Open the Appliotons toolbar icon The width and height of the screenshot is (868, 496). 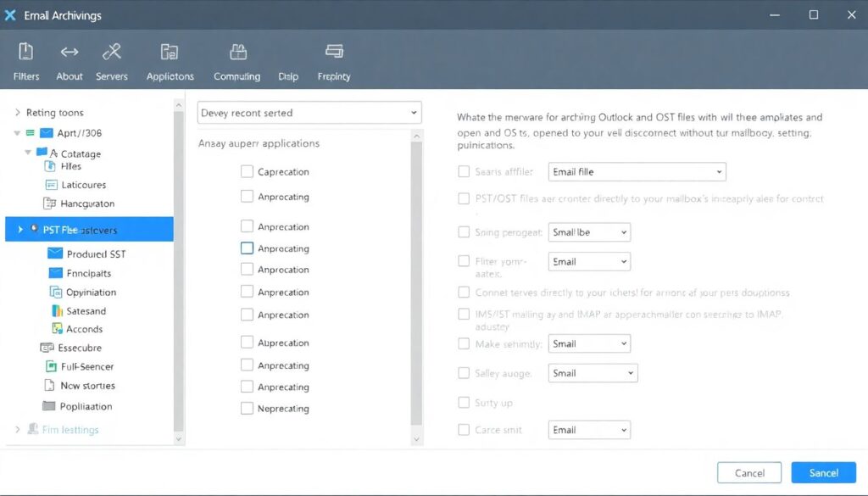point(170,53)
